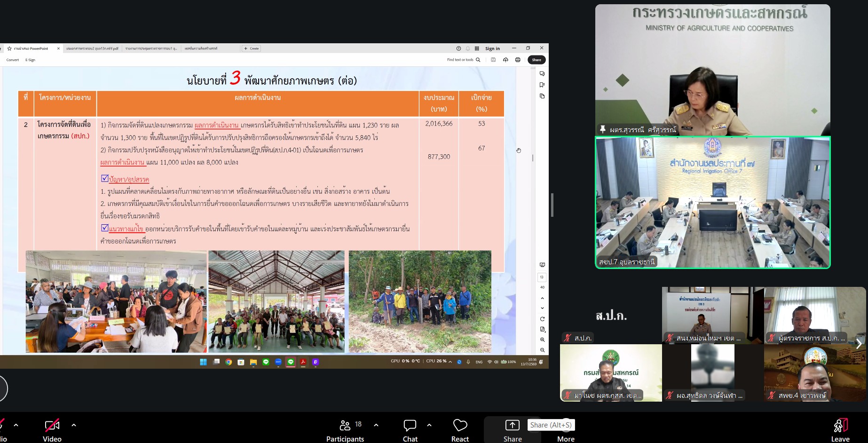Rotate the page with the circular arrow icon
The height and width of the screenshot is (443, 868).
542,319
